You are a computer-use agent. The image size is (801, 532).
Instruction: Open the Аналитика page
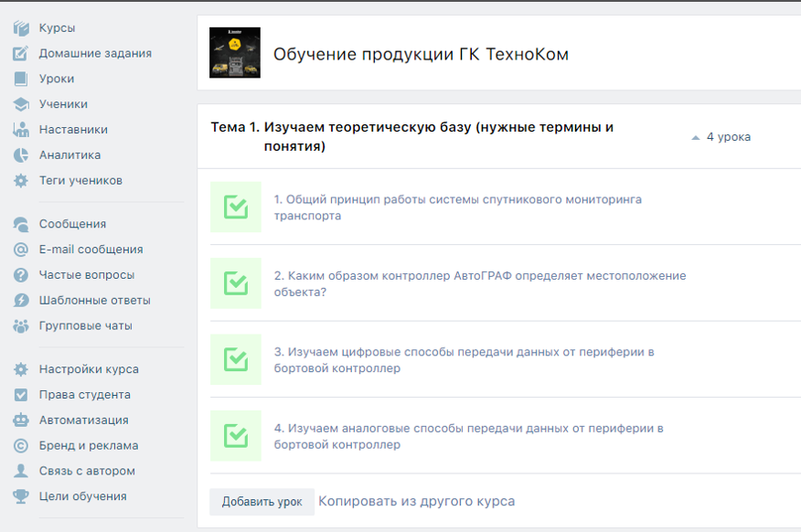70,155
